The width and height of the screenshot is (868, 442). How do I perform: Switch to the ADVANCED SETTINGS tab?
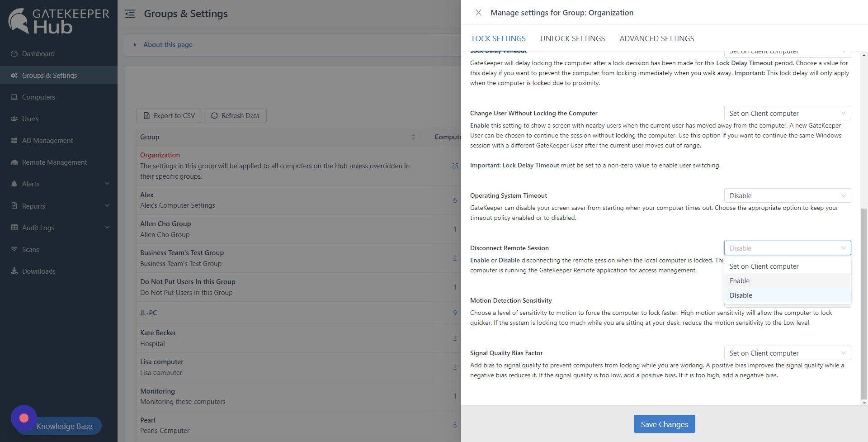656,38
